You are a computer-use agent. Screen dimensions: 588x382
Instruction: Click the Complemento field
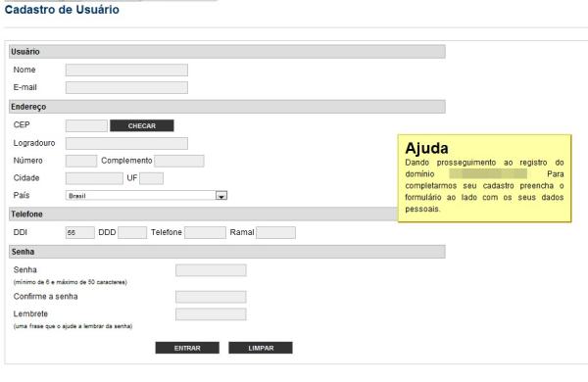pyautogui.click(x=179, y=161)
